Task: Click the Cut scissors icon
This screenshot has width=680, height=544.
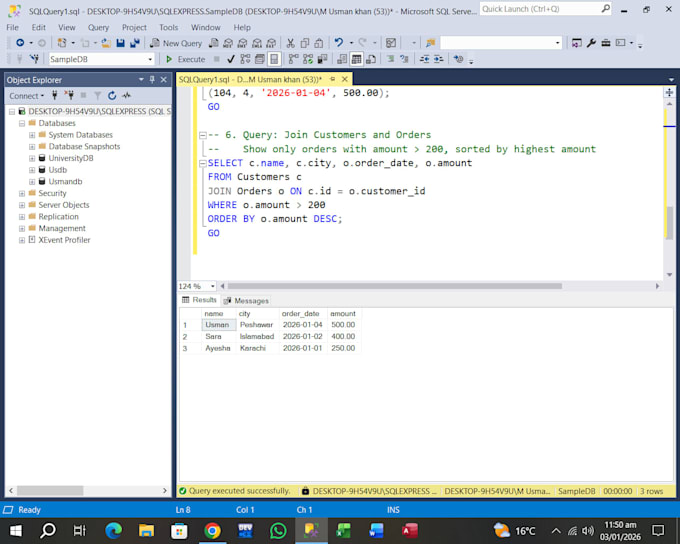Action: 291,43
